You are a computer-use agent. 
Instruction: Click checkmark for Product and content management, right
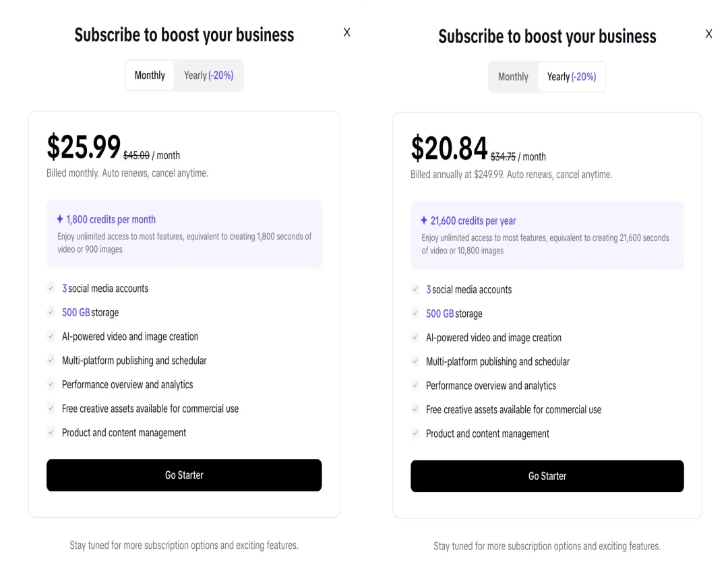[x=415, y=433]
